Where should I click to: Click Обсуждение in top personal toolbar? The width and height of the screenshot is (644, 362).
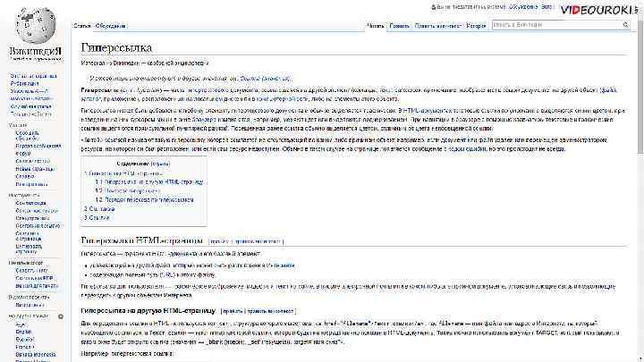[523, 7]
